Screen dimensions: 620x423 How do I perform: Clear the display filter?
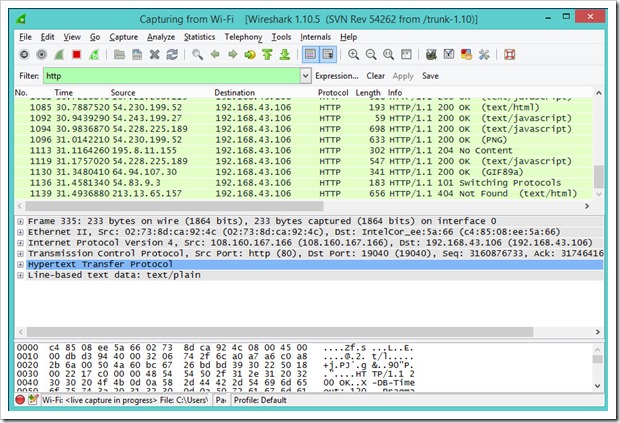coord(375,76)
